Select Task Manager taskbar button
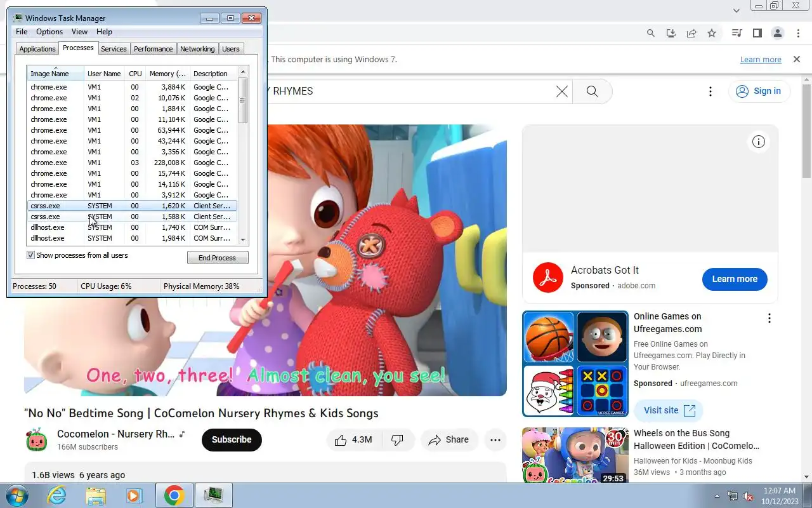Screen dimensions: 812x508 213,495
